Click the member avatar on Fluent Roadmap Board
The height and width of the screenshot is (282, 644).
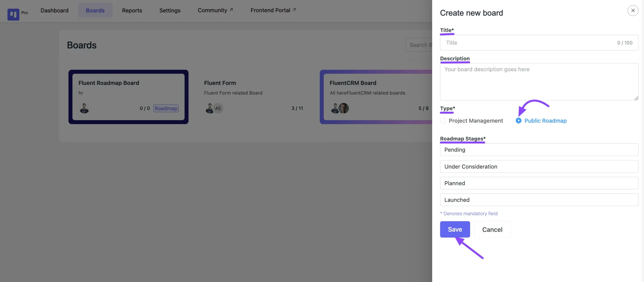(84, 108)
